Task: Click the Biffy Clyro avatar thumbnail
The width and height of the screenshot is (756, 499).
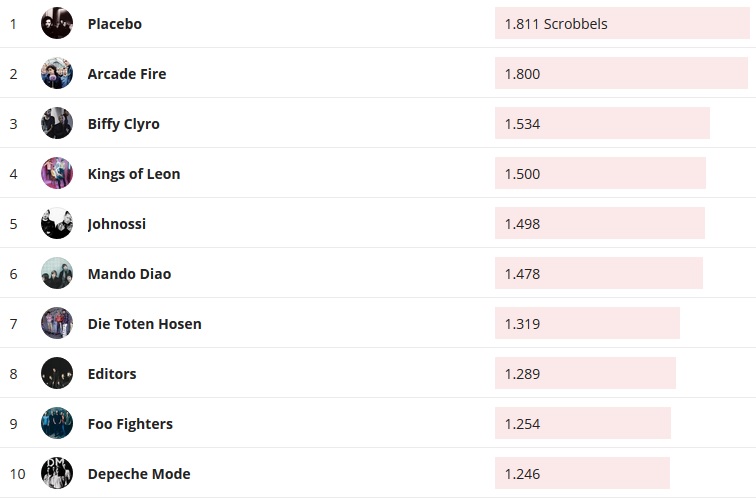Action: pyautogui.click(x=57, y=123)
